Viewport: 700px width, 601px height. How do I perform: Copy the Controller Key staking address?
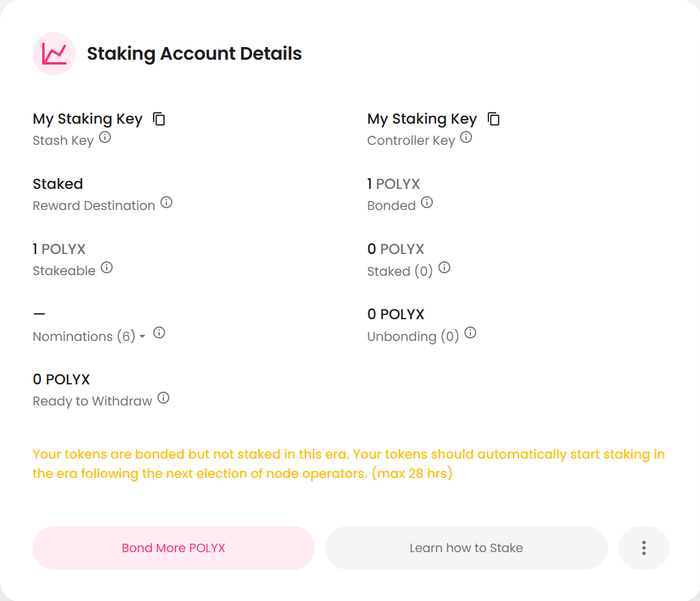494,119
